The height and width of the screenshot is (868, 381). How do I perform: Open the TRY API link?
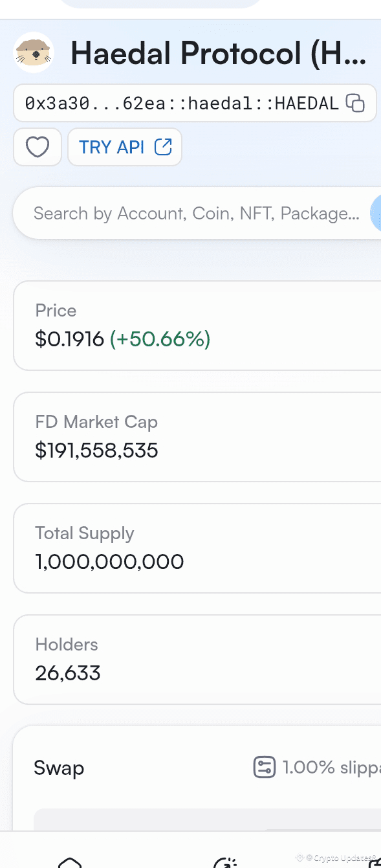(x=125, y=147)
